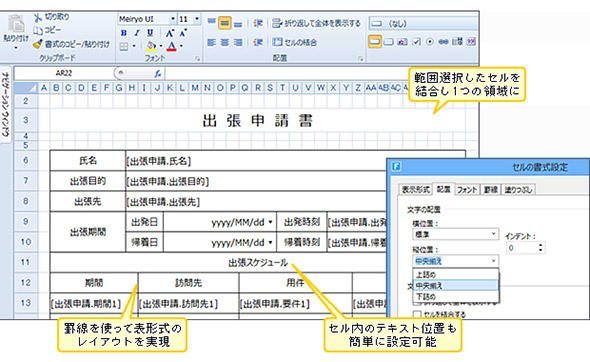Image resolution: width=590 pixels, height=362 pixels.
Task: Open the borders dropdown arrow
Action: pos(134,47)
